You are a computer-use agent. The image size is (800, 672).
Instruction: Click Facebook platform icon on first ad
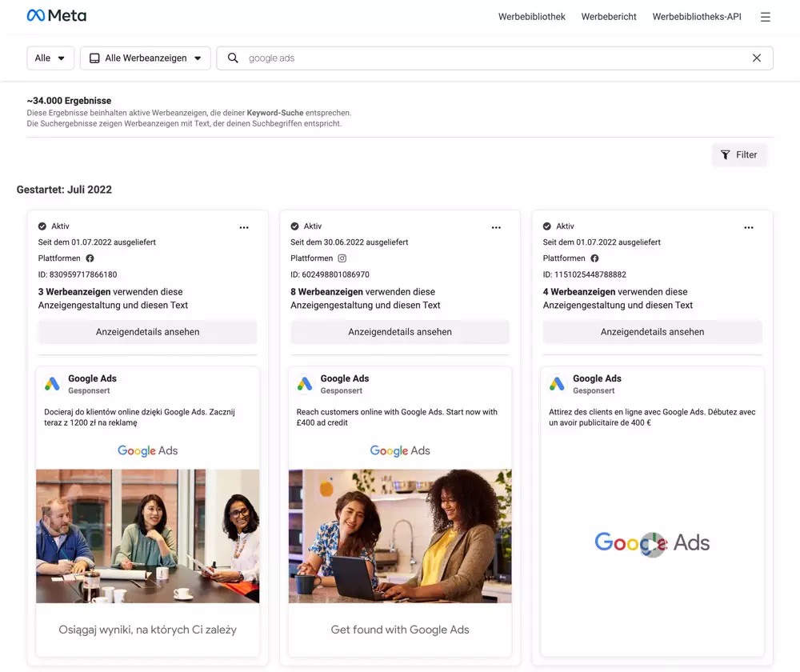(x=90, y=258)
